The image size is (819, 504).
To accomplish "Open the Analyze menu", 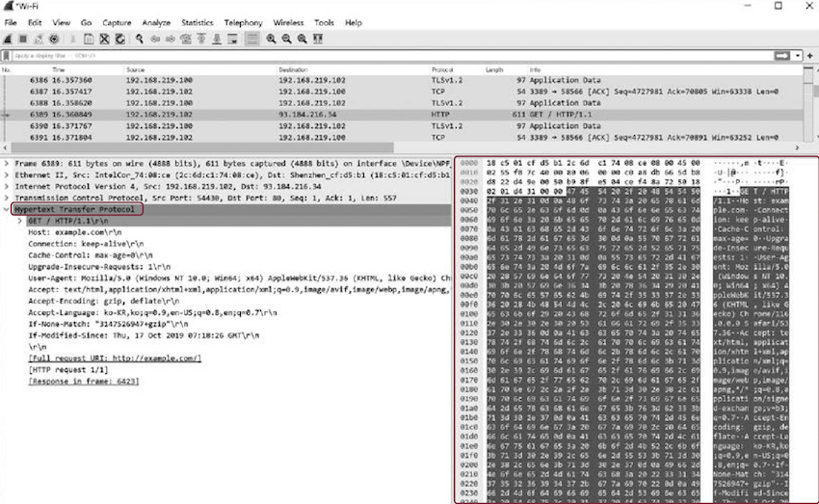I will 156,22.
